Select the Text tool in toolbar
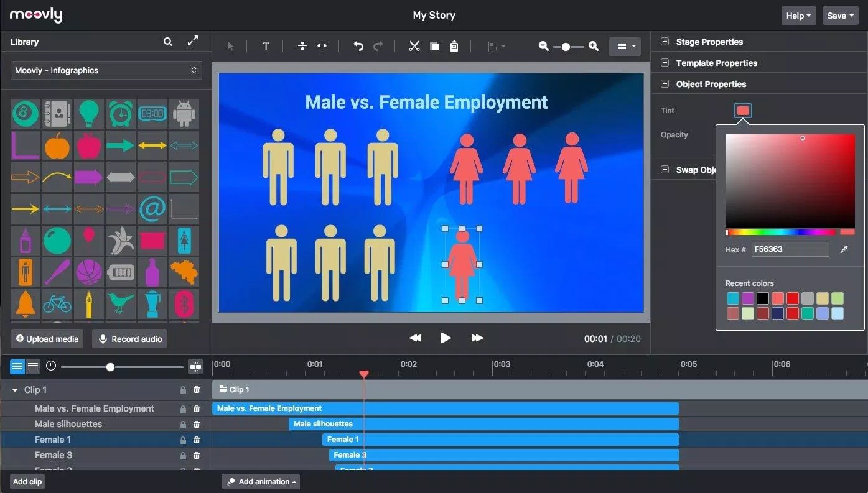The image size is (868, 493). 266,47
